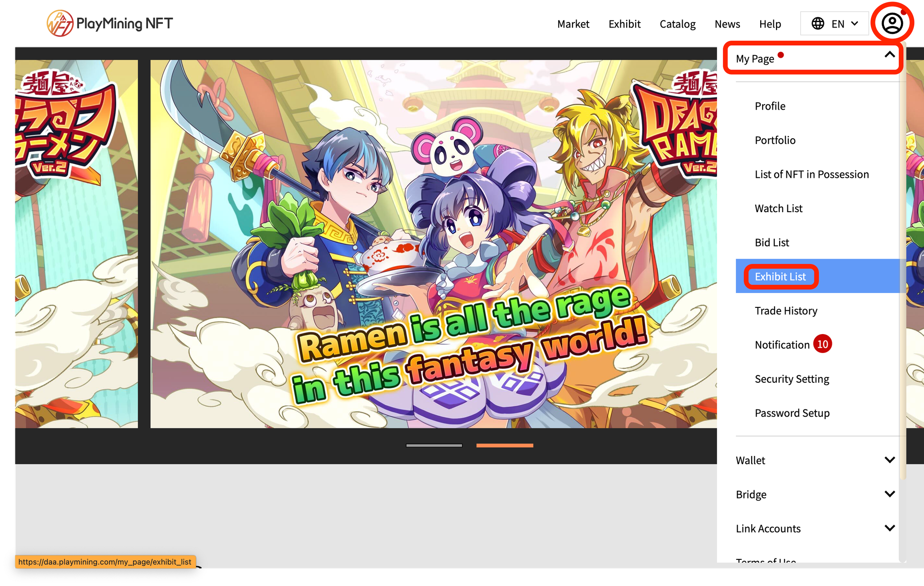
Task: Click the PlayMining NFT logo
Action: [110, 23]
